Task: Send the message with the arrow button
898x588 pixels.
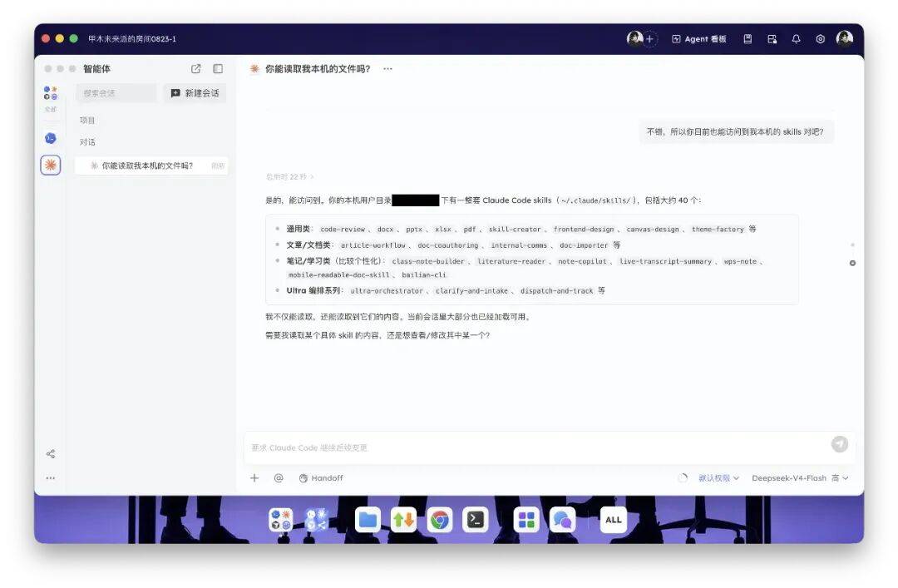Action: pyautogui.click(x=840, y=444)
